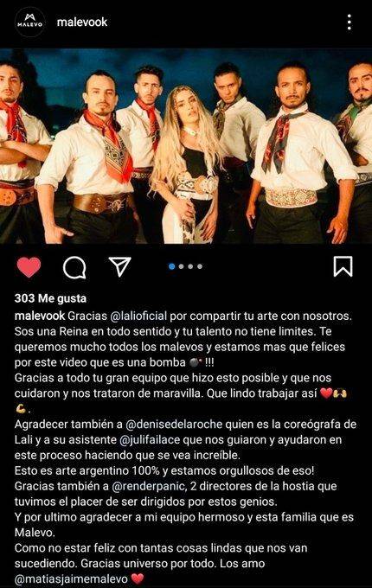
Task: Open @matiasjaimemalevo mention link
Action: [x=71, y=578]
